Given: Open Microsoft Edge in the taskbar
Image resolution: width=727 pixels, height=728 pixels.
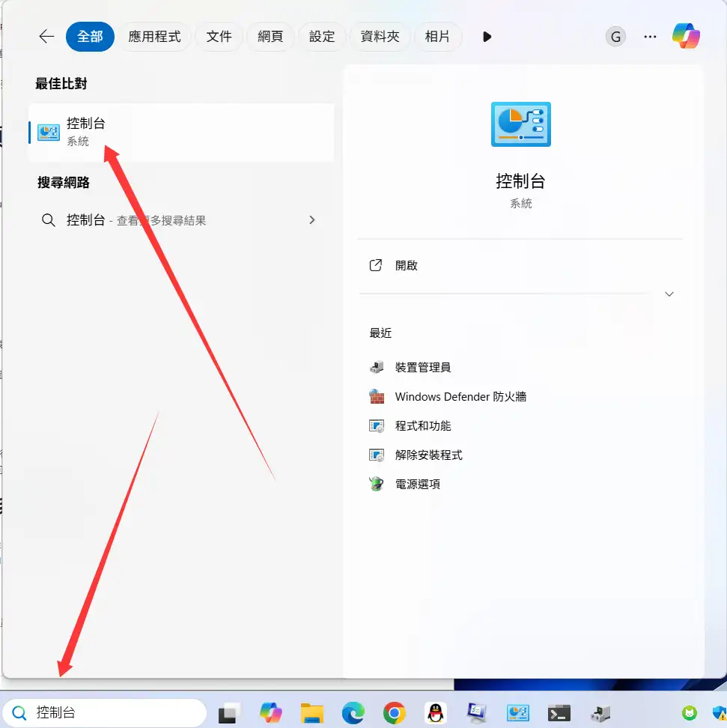Looking at the screenshot, I should pos(353,713).
